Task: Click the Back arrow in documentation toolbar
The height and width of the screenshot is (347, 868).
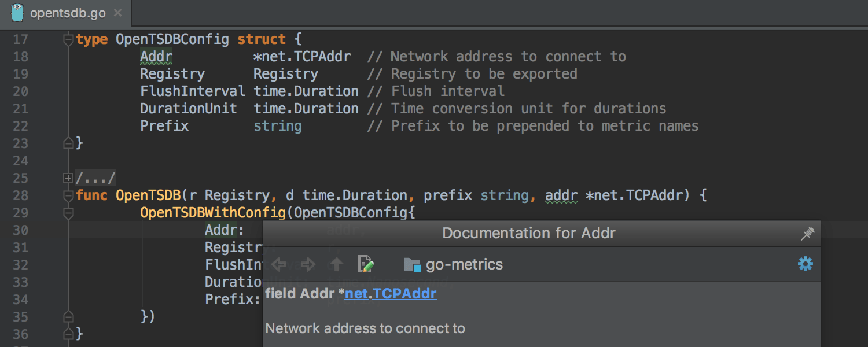Action: pos(279,265)
